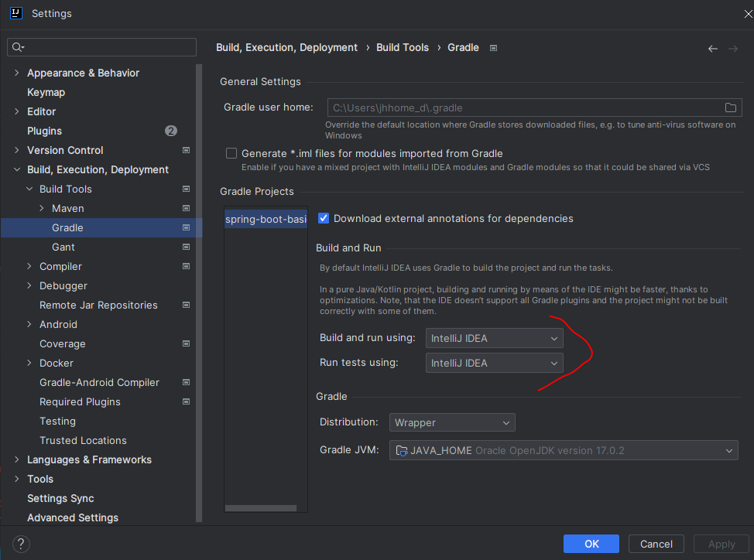Viewport: 754px width, 560px height.
Task: Enable Generate *.iml files checkbox
Action: pos(231,153)
